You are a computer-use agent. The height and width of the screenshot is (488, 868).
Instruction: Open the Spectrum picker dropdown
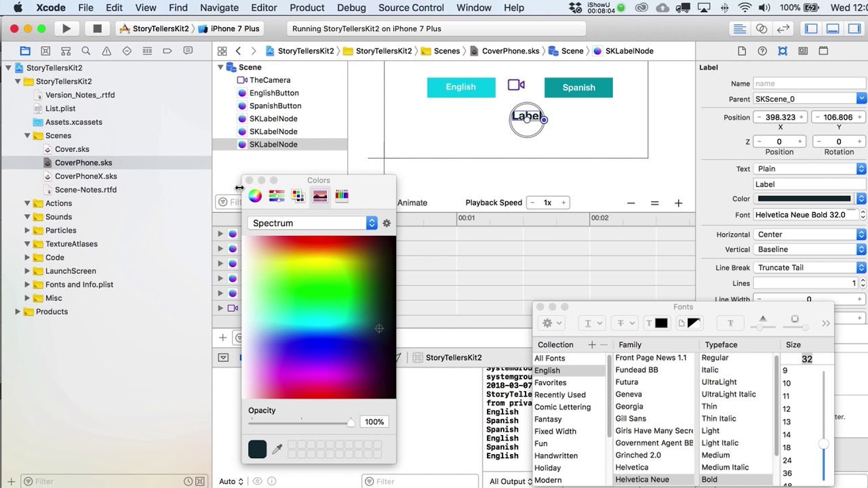[x=313, y=223]
